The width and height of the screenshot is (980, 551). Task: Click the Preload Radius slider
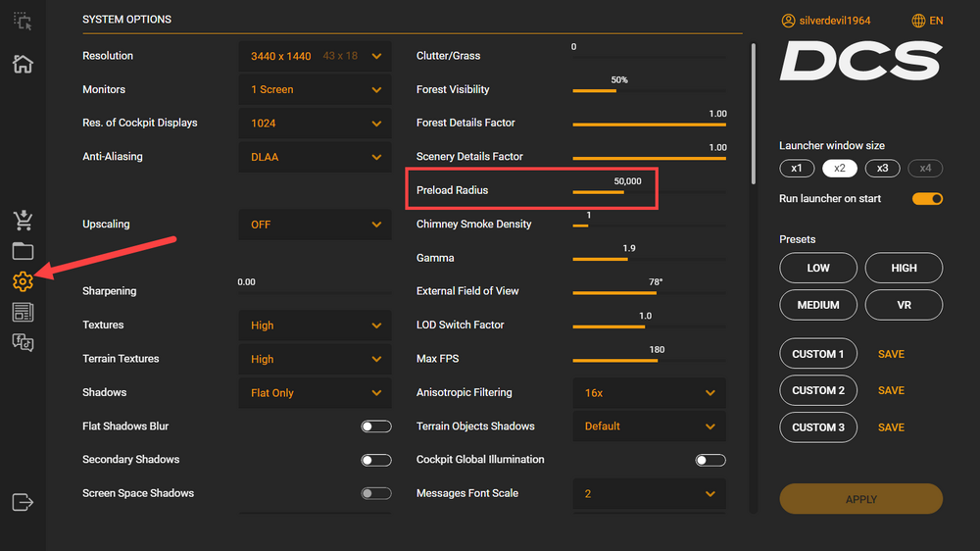point(649,192)
